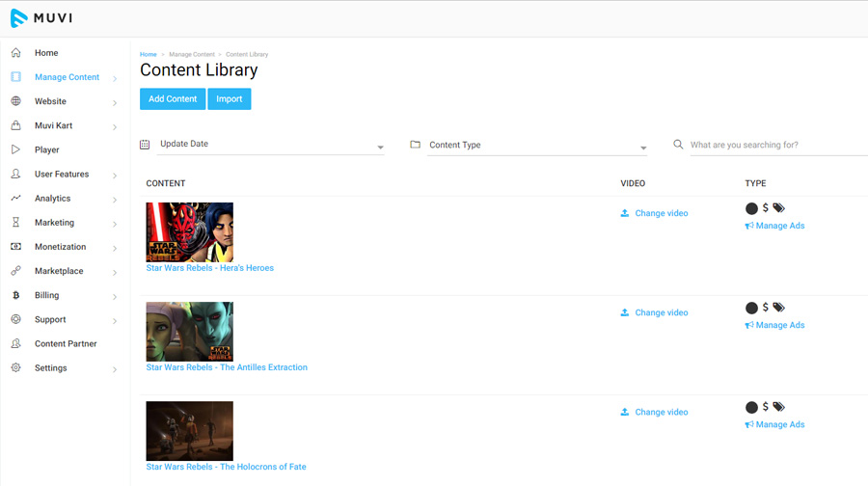Open the Content Type dropdown
The height and width of the screenshot is (486, 868).
coord(537,145)
